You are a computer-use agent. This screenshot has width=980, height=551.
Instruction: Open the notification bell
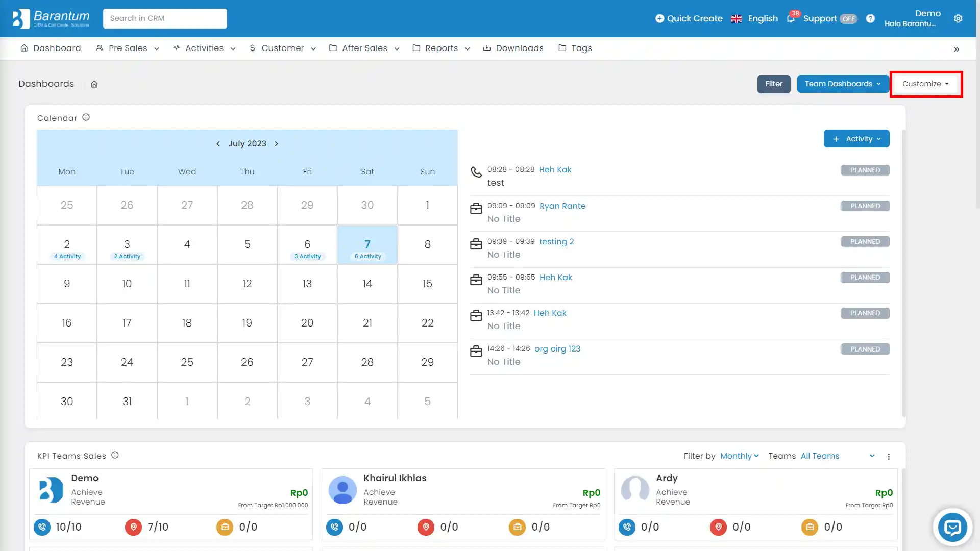791,18
